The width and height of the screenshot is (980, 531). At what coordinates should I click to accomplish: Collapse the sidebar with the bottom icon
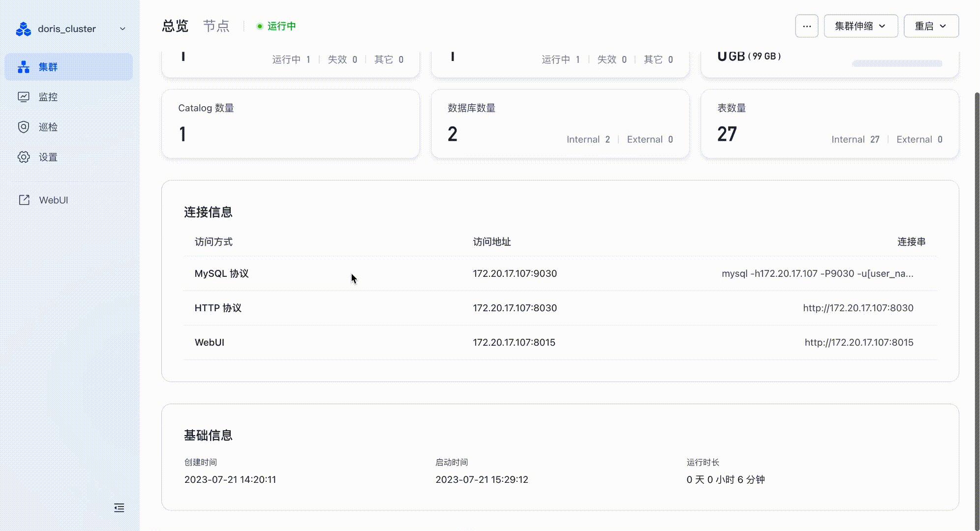pos(119,508)
